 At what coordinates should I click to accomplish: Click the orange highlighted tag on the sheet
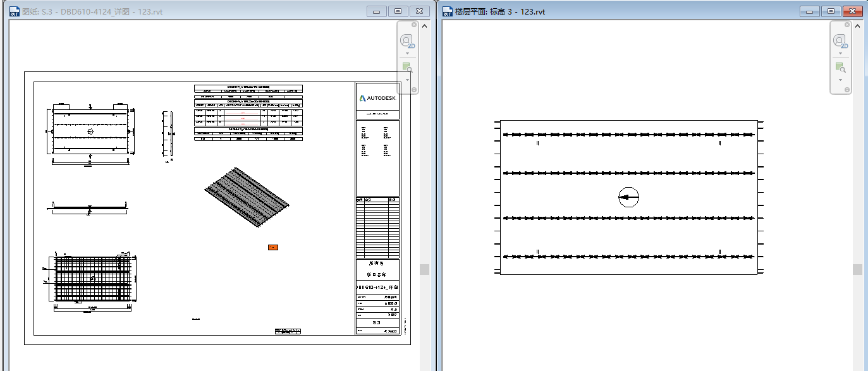273,247
